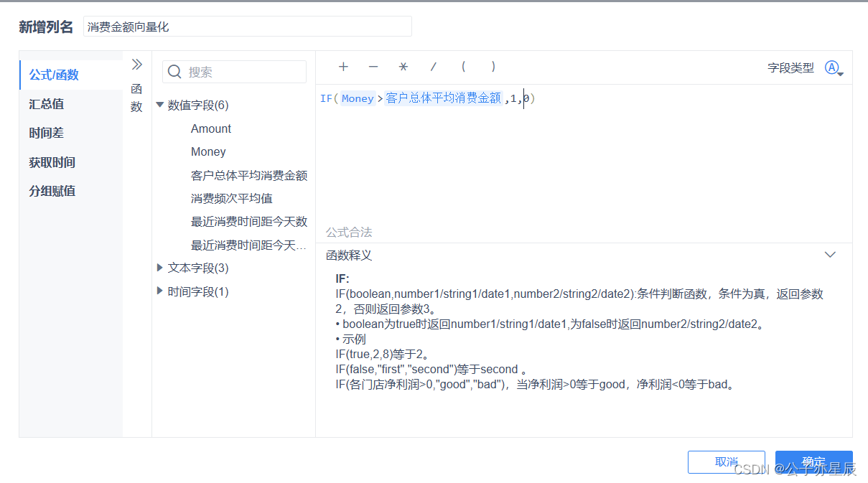
Task: Choose the 最近消费时间距今天数 field
Action: pos(249,221)
